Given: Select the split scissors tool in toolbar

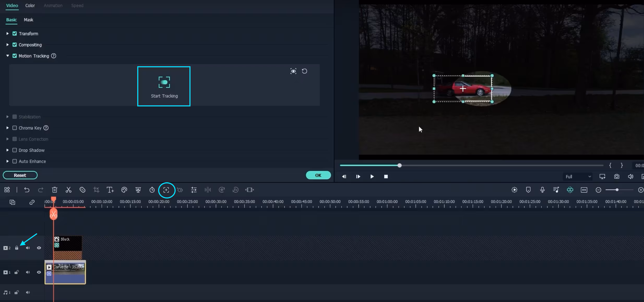Looking at the screenshot, I should [68, 190].
